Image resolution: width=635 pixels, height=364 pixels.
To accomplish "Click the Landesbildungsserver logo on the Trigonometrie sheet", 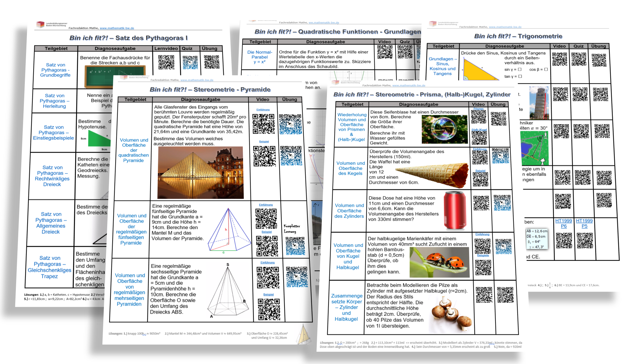I will pos(443,24).
